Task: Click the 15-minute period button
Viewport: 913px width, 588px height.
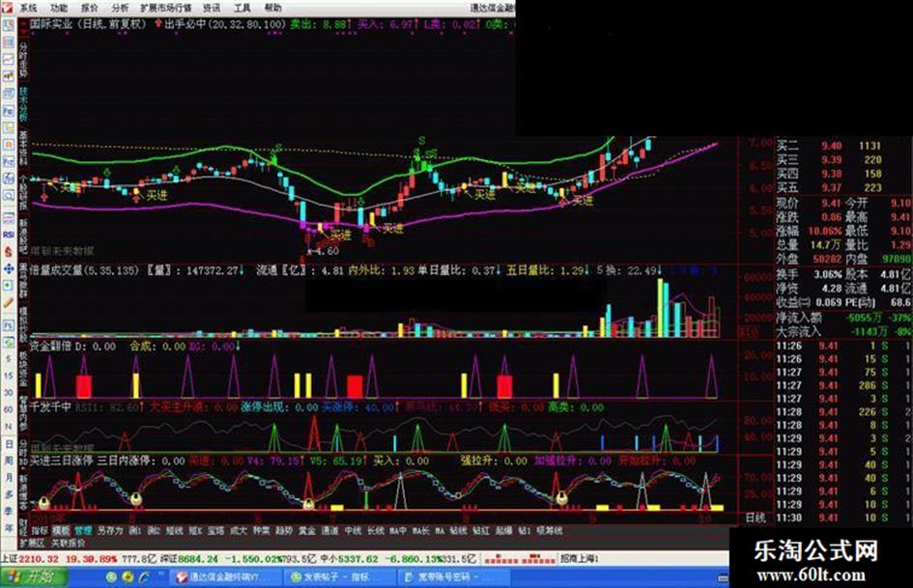Action: pyautogui.click(x=8, y=377)
